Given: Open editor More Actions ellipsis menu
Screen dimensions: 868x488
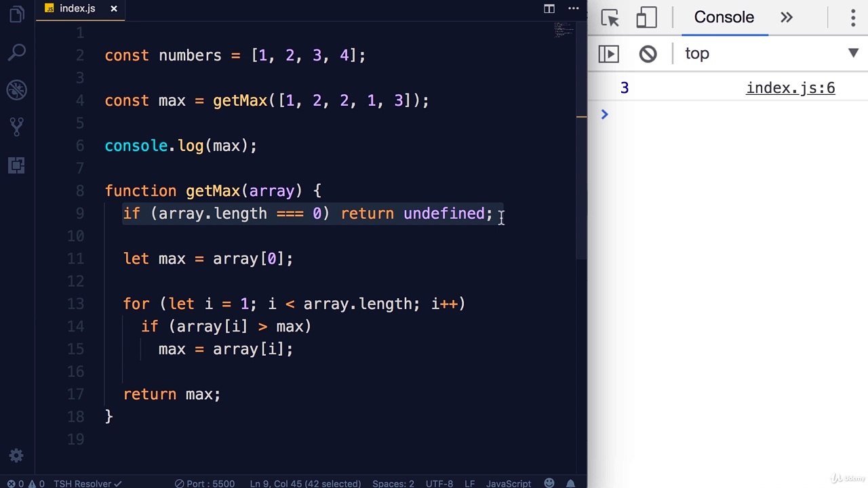Looking at the screenshot, I should coord(574,9).
